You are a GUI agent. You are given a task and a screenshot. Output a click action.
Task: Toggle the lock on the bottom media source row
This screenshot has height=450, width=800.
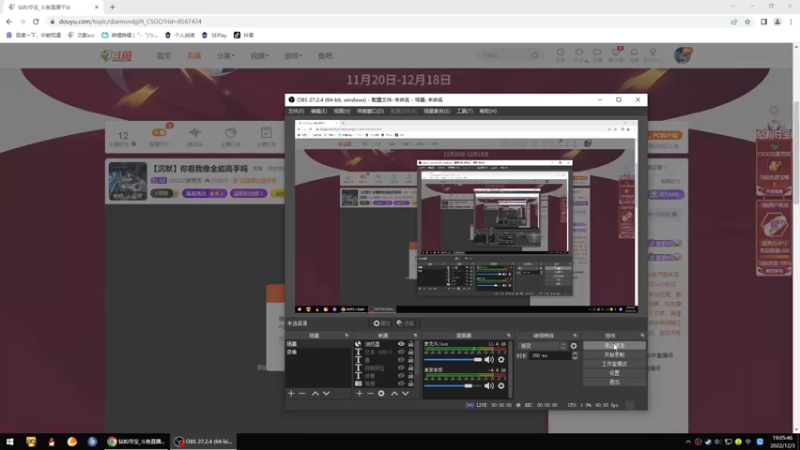coord(411,383)
